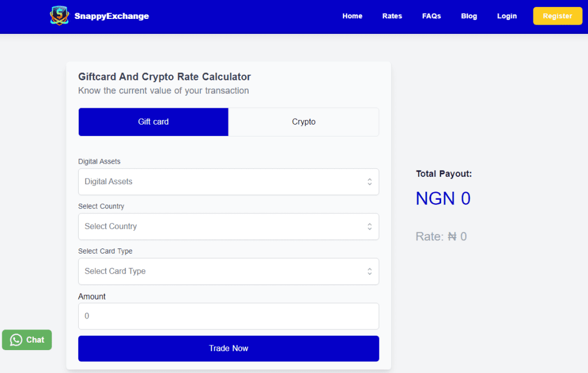Click the yellow Register button
The height and width of the screenshot is (373, 588).
557,16
